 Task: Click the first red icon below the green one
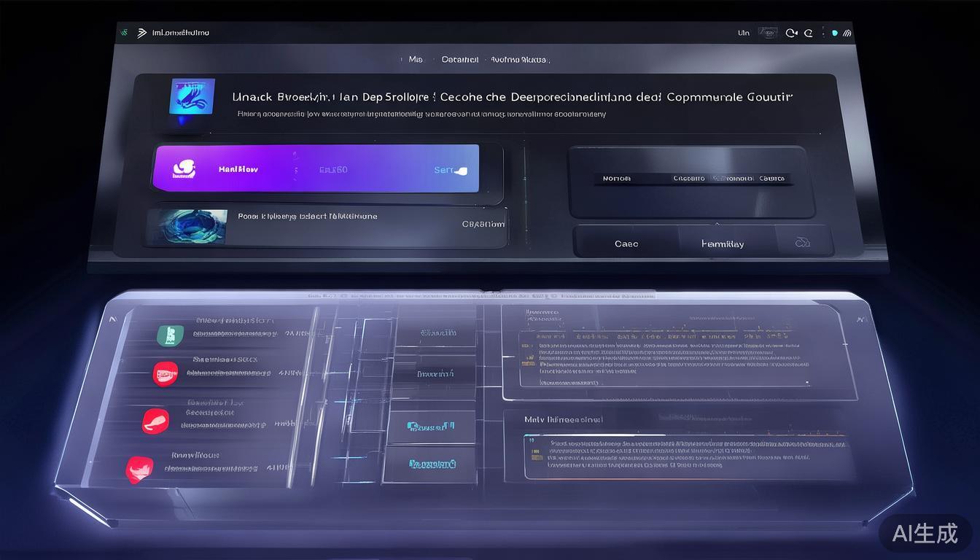165,374
